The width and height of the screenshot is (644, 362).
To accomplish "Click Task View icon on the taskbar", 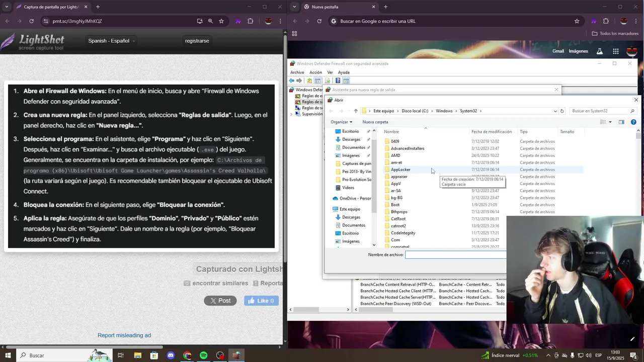I will (121, 355).
